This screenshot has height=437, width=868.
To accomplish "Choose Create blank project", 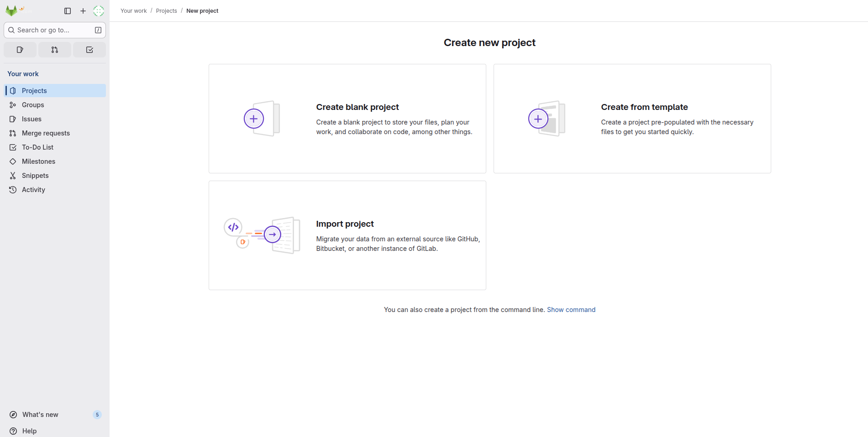I will (x=347, y=119).
